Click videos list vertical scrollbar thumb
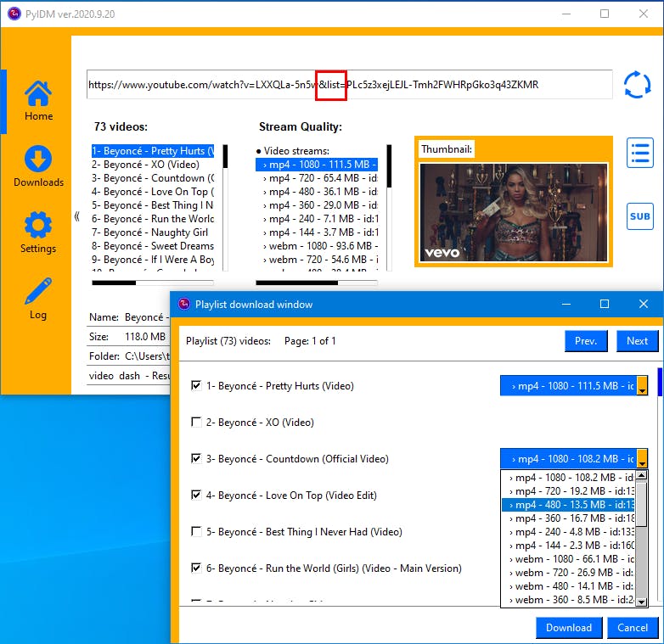 225,156
